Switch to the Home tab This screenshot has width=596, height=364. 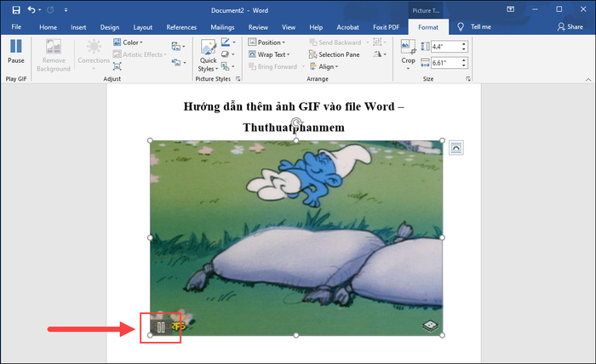click(x=49, y=27)
